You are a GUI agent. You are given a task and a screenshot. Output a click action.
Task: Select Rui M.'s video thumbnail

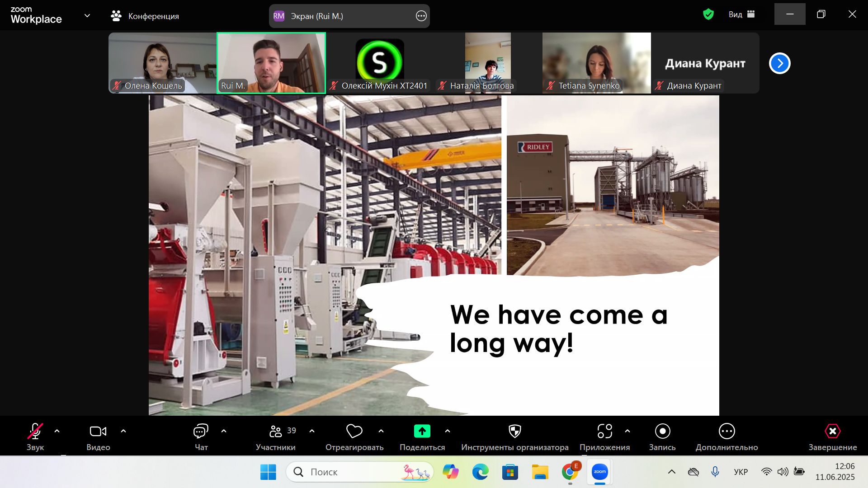[271, 63]
